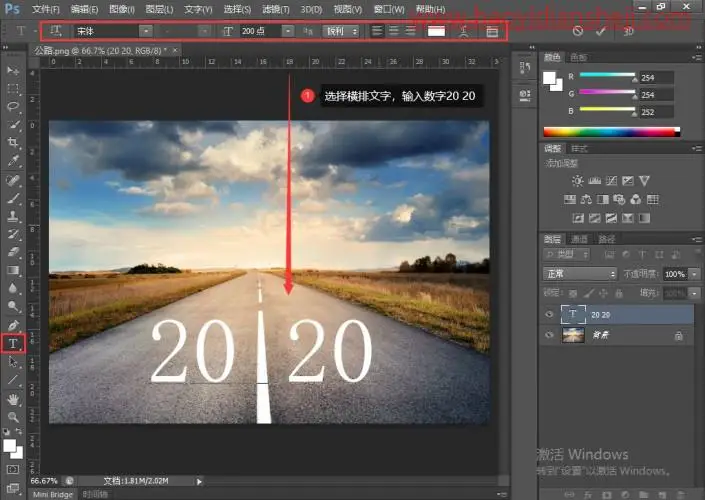Image resolution: width=705 pixels, height=500 pixels.
Task: Select the Hand tool
Action: tap(13, 399)
